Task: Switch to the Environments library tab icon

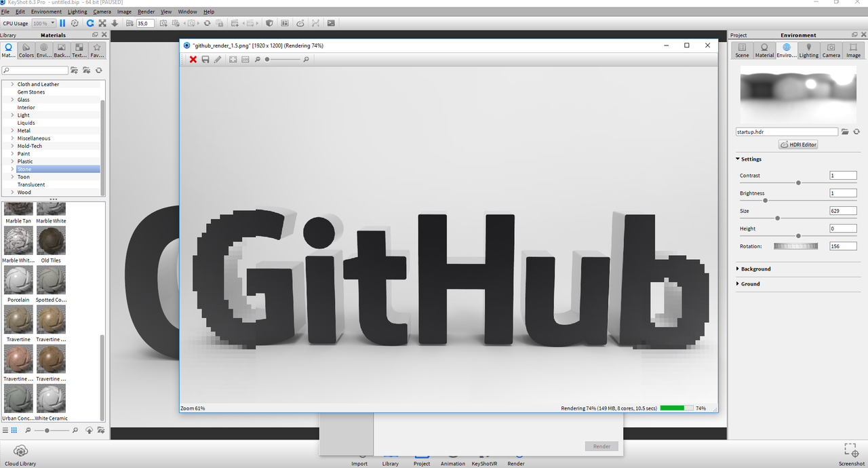Action: pyautogui.click(x=43, y=49)
